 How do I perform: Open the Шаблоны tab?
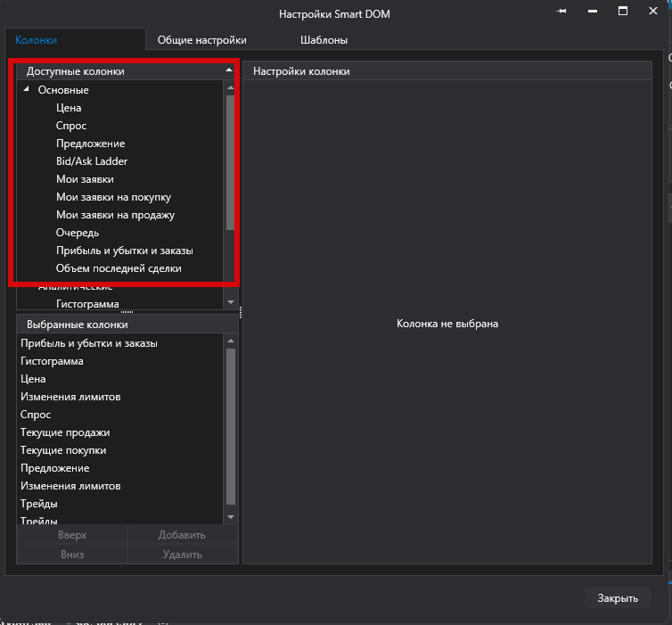(x=324, y=40)
